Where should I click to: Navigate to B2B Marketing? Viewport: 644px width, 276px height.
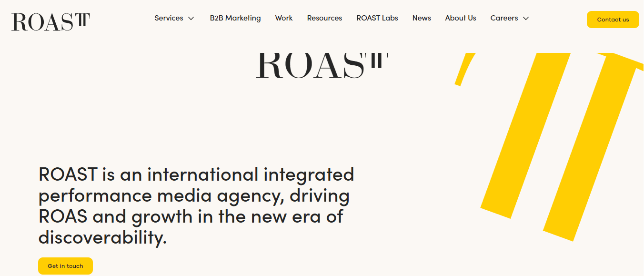coord(235,18)
